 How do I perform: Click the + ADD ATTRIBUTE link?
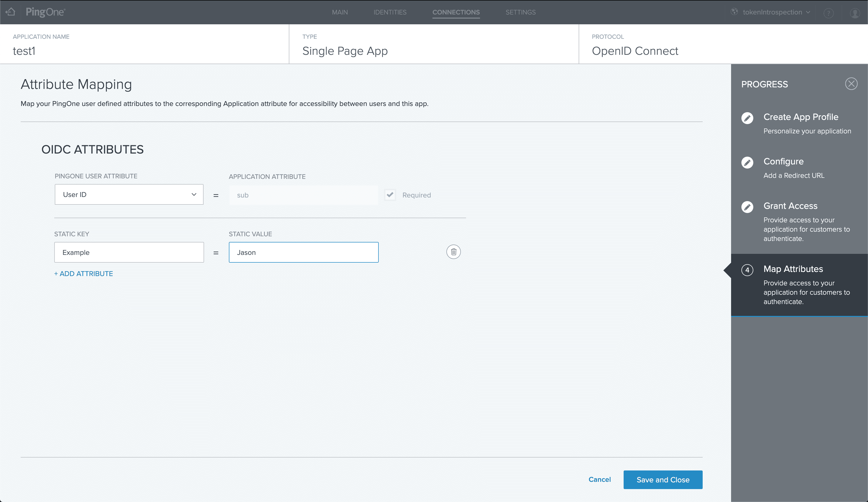83,274
